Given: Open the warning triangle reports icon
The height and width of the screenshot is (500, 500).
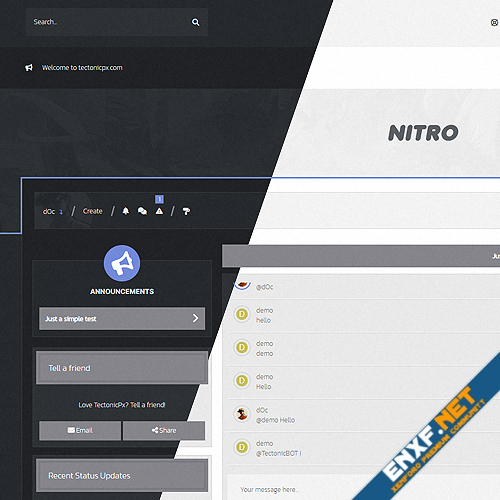Looking at the screenshot, I should (159, 211).
